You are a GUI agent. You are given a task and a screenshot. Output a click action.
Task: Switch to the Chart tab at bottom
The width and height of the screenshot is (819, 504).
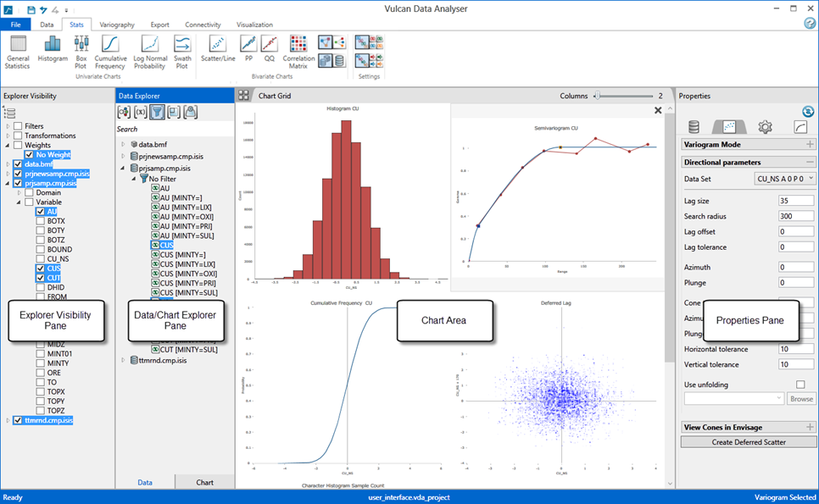[x=204, y=482]
